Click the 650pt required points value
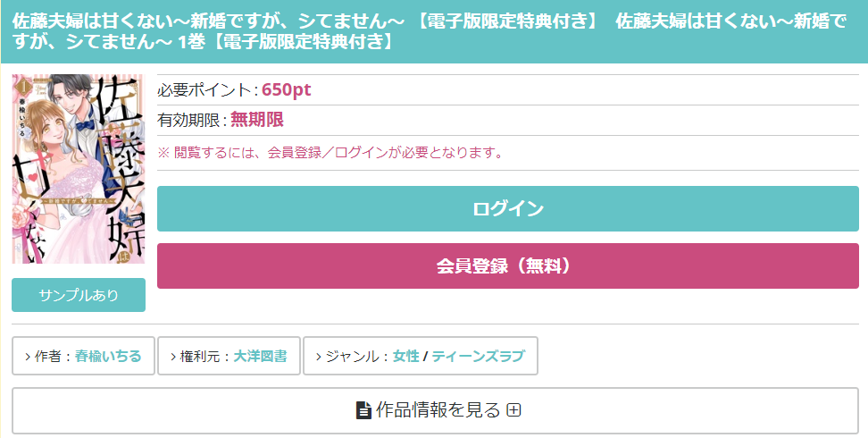The width and height of the screenshot is (868, 438). pos(286,89)
